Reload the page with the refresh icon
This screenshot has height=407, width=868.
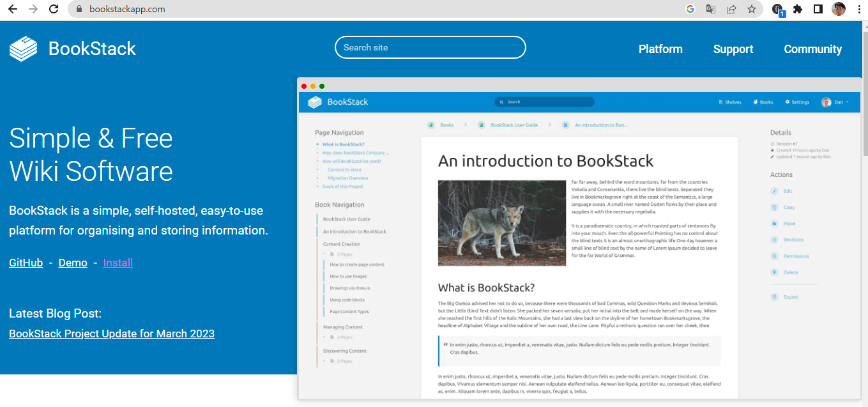pyautogui.click(x=54, y=9)
